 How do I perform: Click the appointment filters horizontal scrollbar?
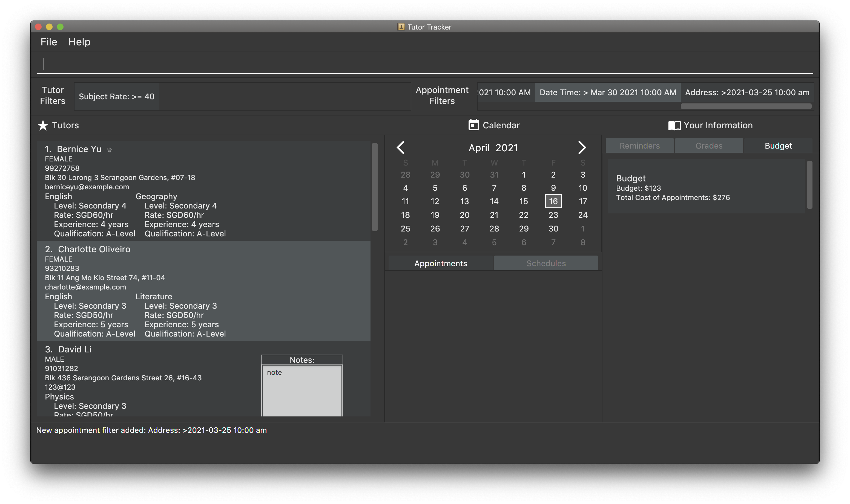pyautogui.click(x=746, y=106)
